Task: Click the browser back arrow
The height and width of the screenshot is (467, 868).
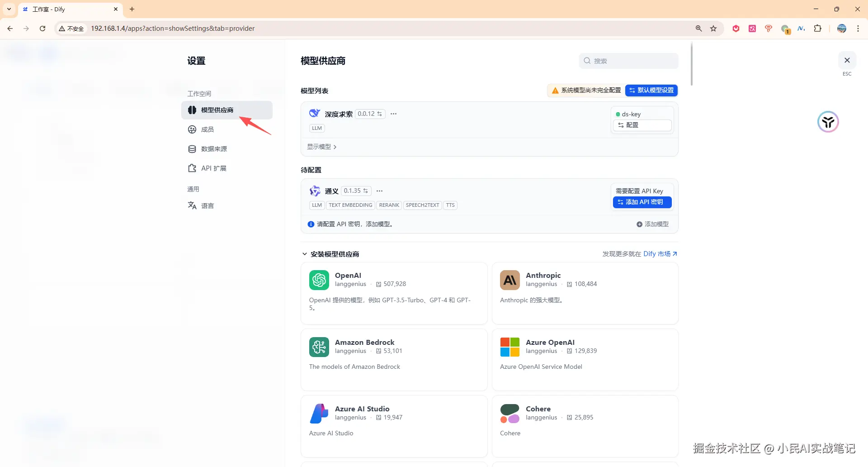Action: point(10,29)
